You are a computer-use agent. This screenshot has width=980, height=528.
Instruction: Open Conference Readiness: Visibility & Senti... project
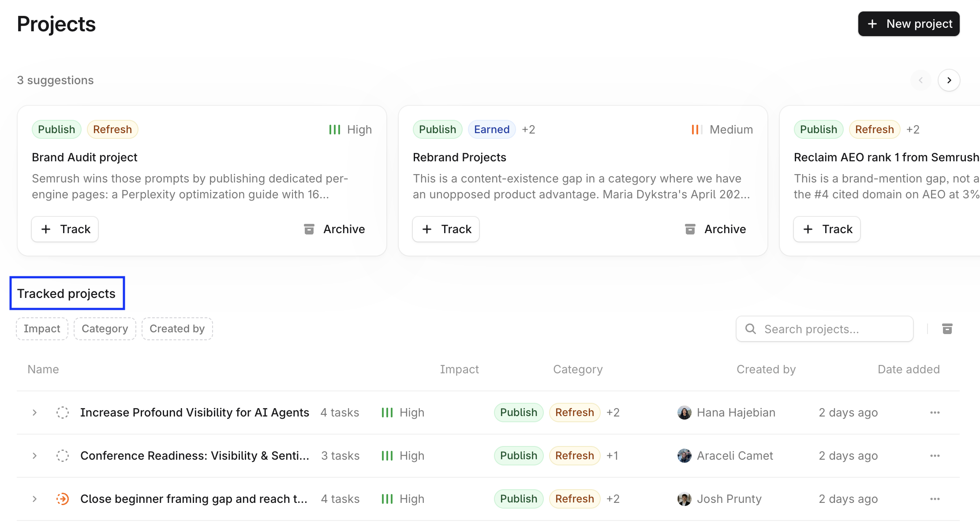[x=195, y=456]
